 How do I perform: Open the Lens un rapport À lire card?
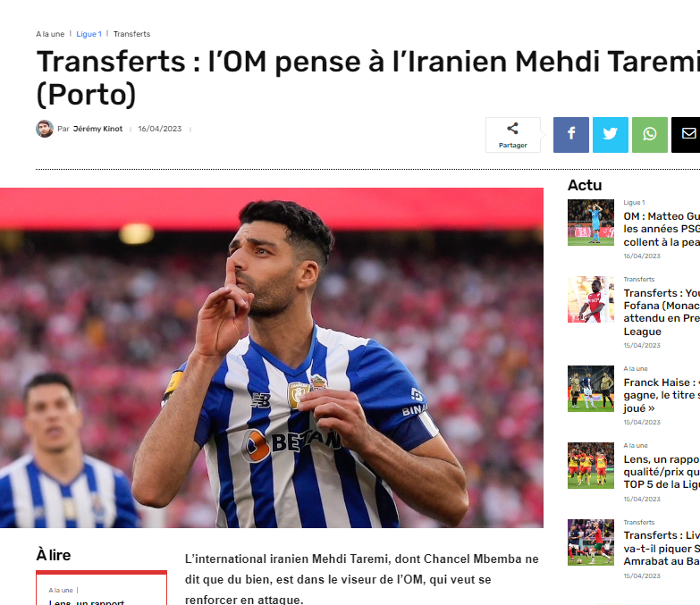click(x=101, y=588)
